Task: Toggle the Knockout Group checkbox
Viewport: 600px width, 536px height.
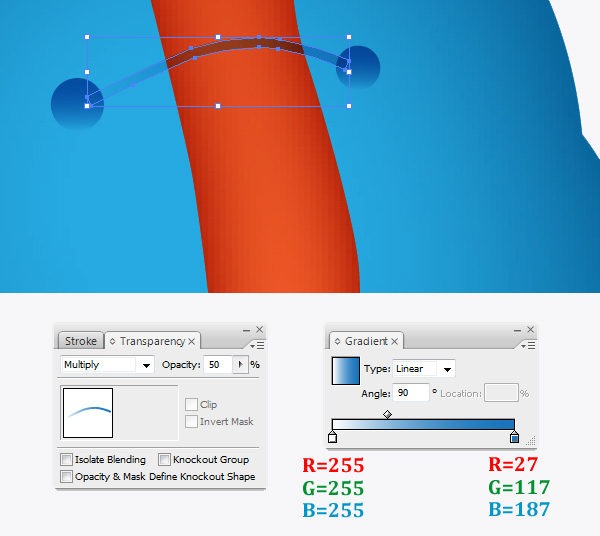Action: pyautogui.click(x=164, y=459)
